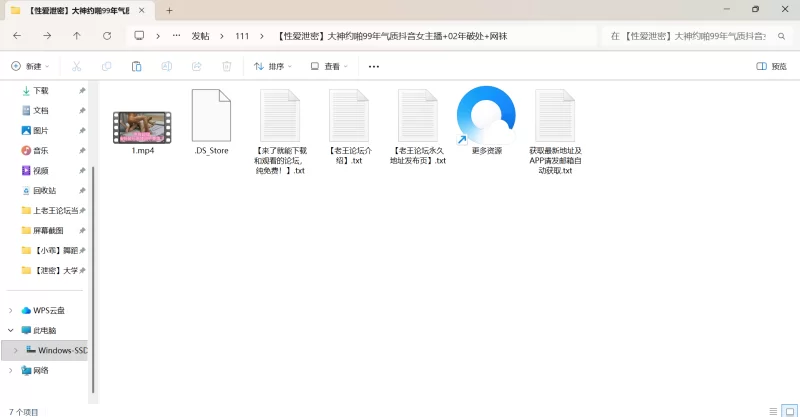800x417 pixels.
Task: Unpin 视频 using its pin icon
Action: [x=82, y=170]
